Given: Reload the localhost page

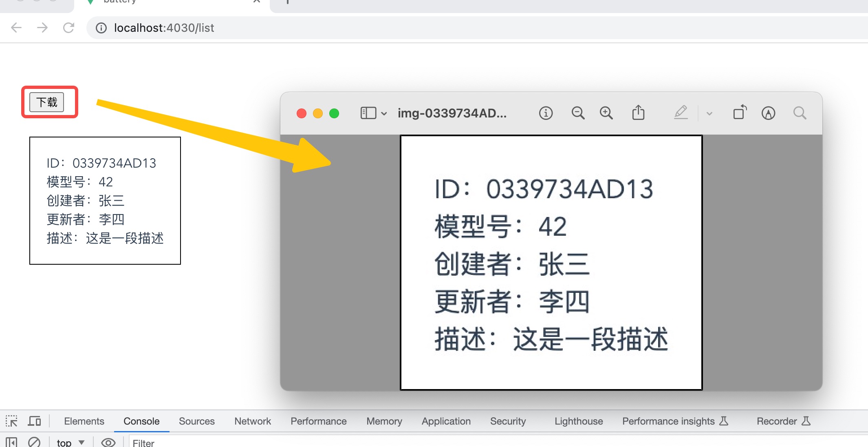Looking at the screenshot, I should pos(68,28).
